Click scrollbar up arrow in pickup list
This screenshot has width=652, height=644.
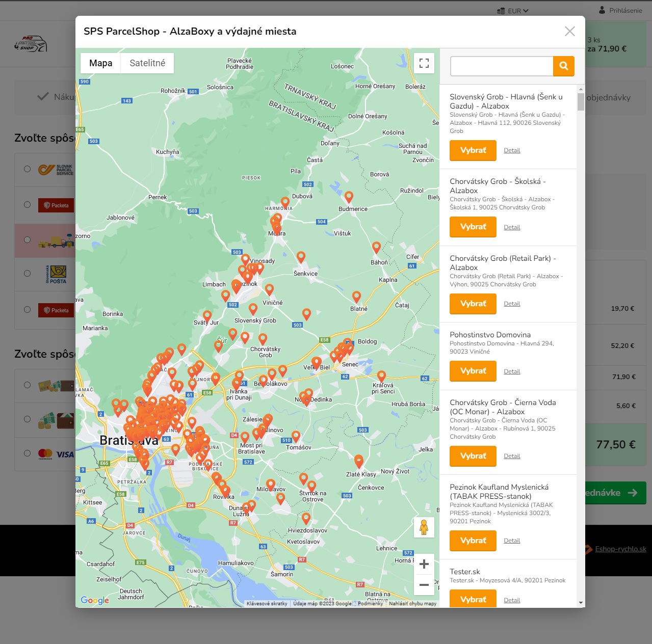click(581, 89)
